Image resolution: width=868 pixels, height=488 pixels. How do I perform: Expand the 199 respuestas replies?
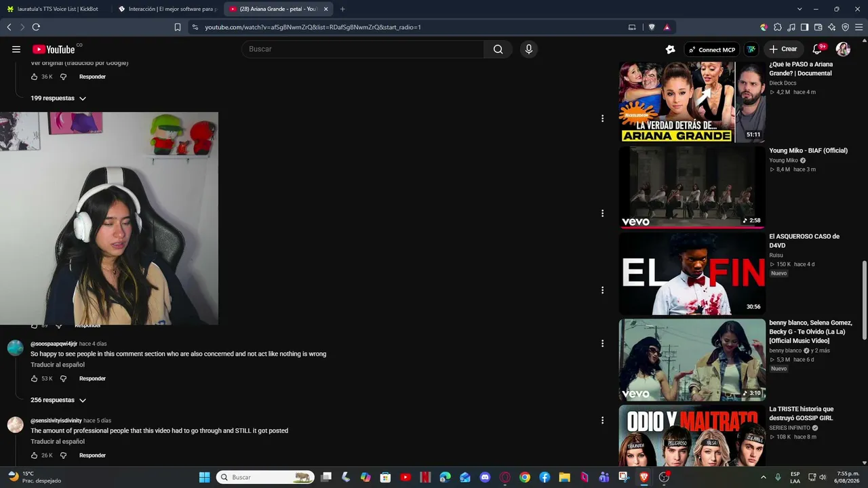coord(58,98)
